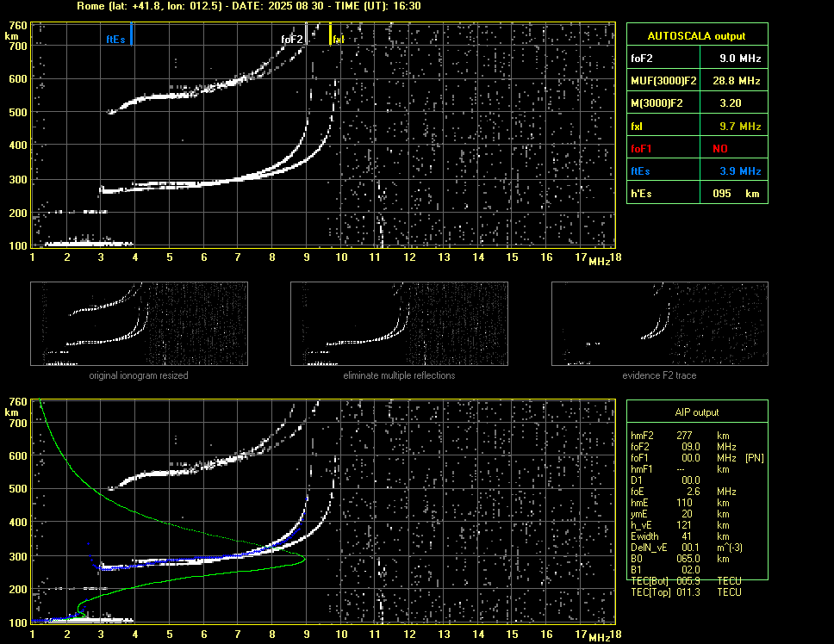Click the eliminate multiple reflections caption
This screenshot has width=834, height=644.
coord(399,375)
